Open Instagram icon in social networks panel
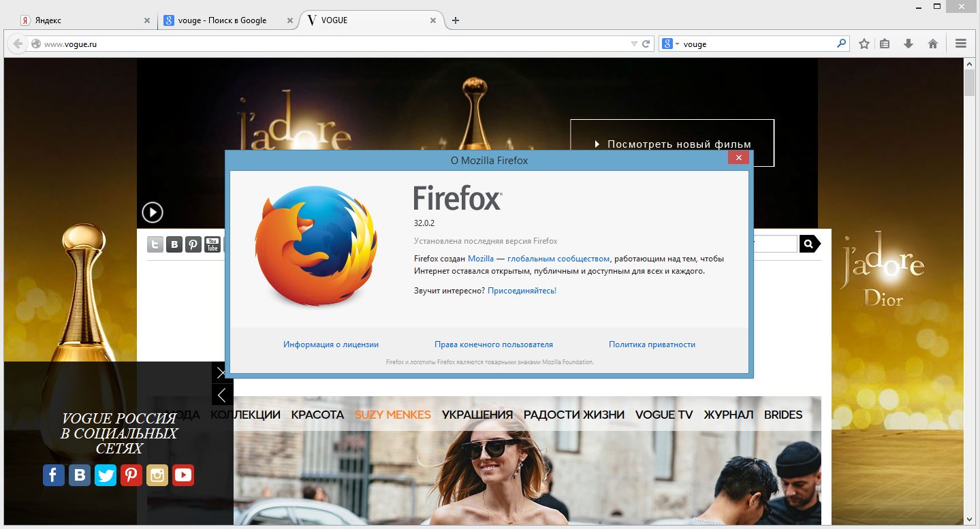Image resolution: width=980 pixels, height=529 pixels. click(x=157, y=475)
